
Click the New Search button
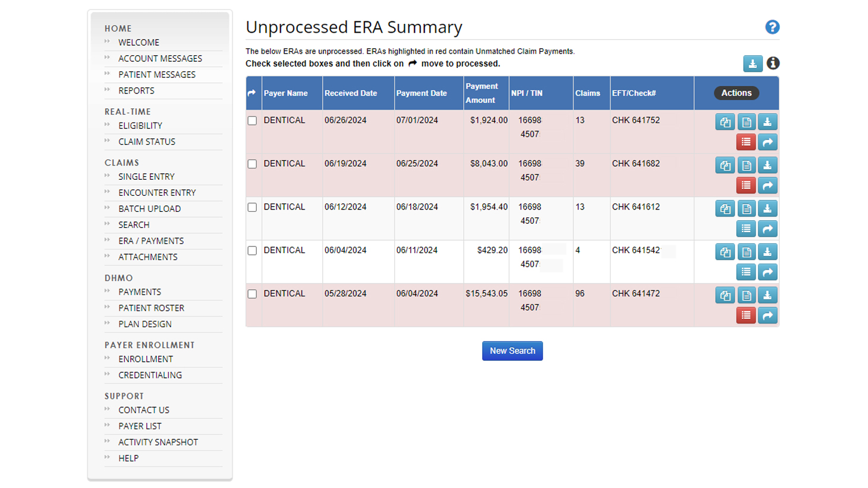tap(512, 351)
